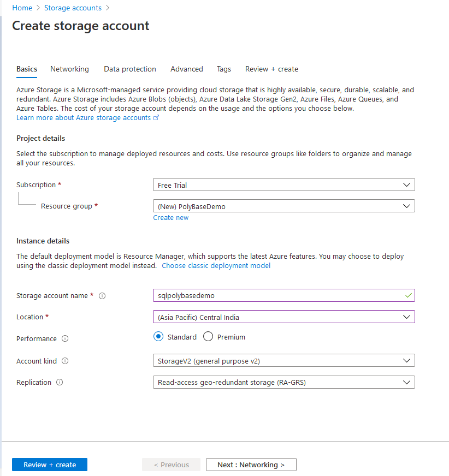This screenshot has width=449, height=476.
Task: Expand the Resource group dropdown
Action: 283,206
